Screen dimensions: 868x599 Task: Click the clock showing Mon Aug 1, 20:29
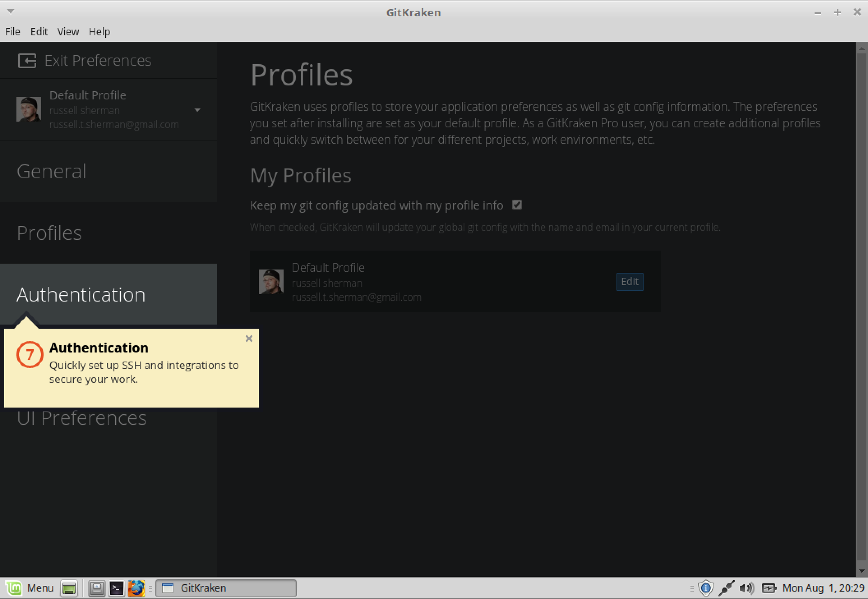[x=823, y=588]
